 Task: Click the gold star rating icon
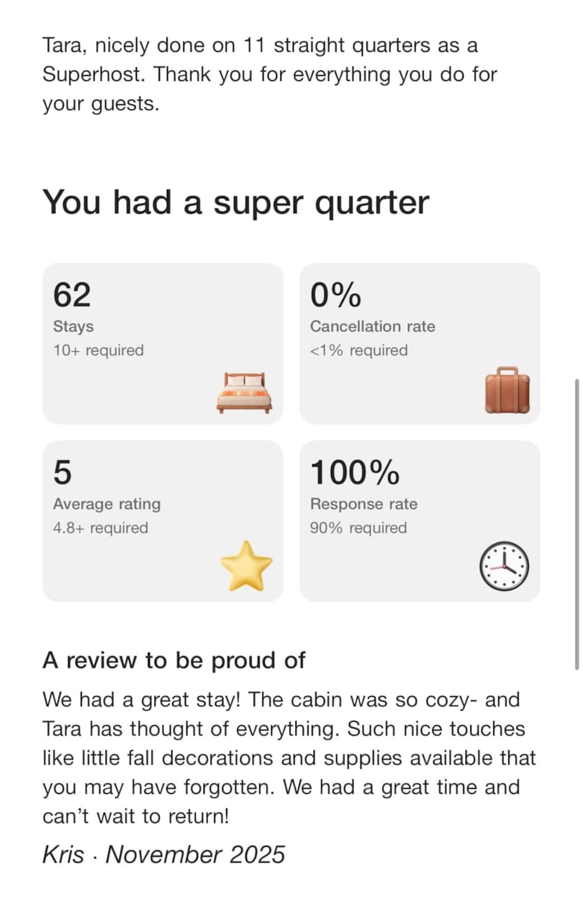point(246,566)
